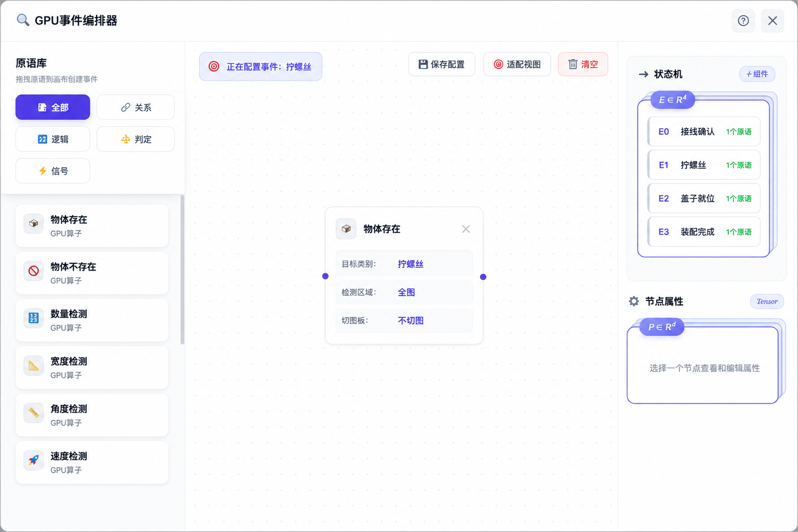Image resolution: width=798 pixels, height=532 pixels.
Task: Select state E1 拧螺丝
Action: pos(704,165)
